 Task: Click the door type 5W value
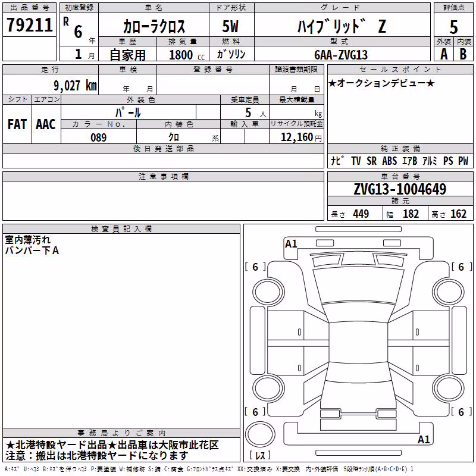230,26
